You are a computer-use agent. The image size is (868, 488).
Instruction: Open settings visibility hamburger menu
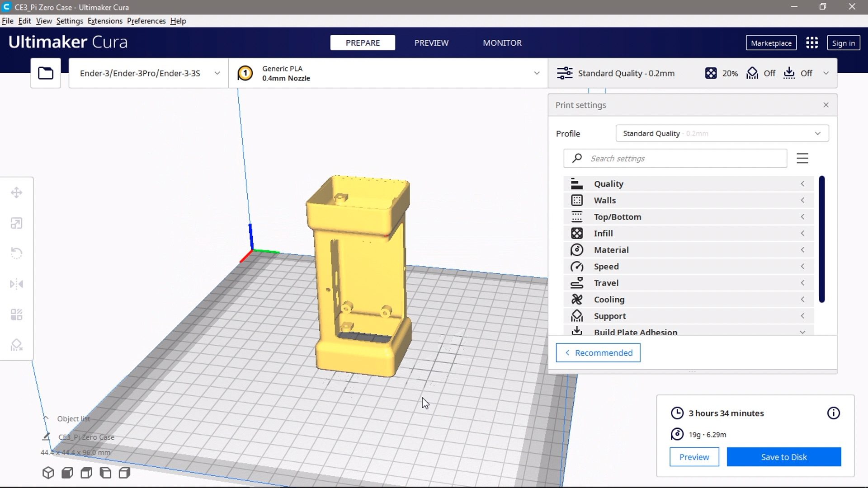802,158
